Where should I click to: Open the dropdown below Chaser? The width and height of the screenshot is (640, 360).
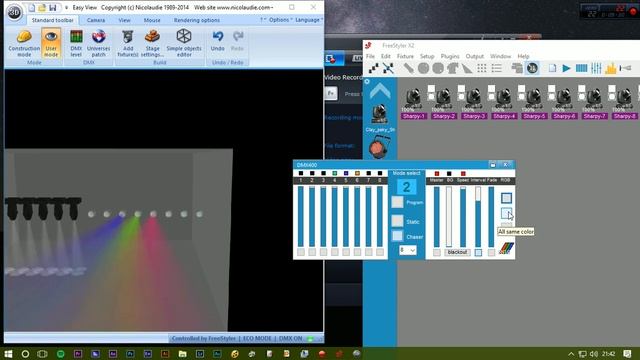407,250
